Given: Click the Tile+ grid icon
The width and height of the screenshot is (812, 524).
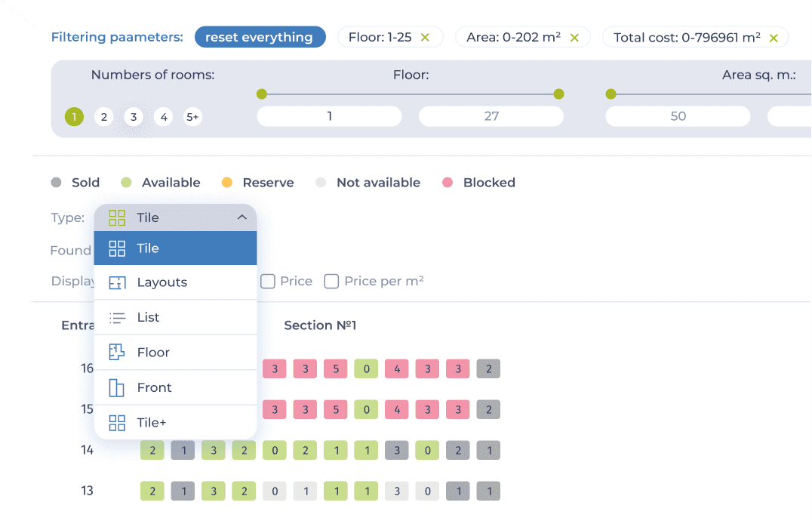Looking at the screenshot, I should coord(117,423).
